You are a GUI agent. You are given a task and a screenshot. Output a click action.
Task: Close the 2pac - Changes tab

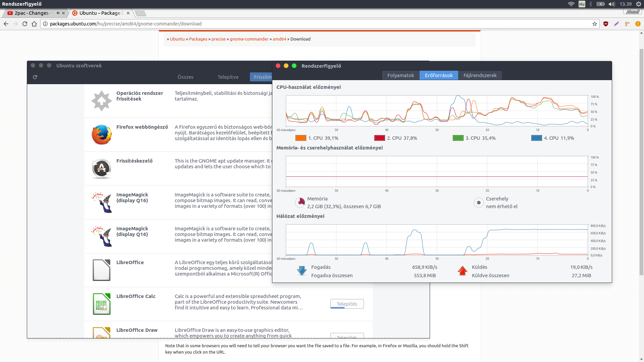pos(63,13)
